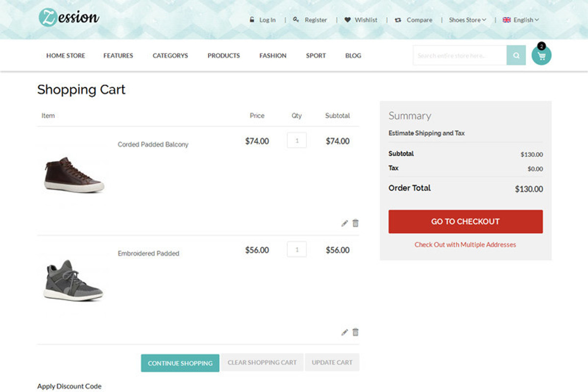Open the English language dropdown
This screenshot has height=392, width=588.
pyautogui.click(x=521, y=20)
